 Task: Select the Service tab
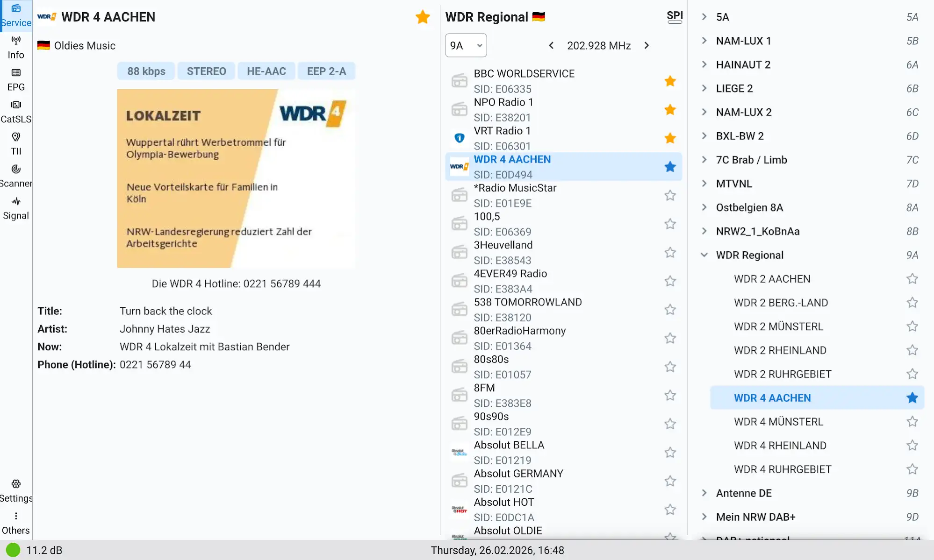(16, 16)
